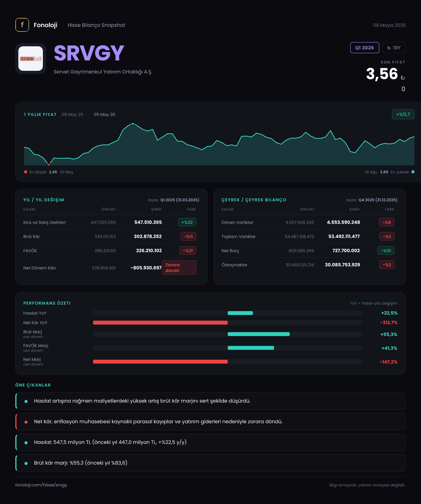Image resolution: width=421 pixels, height=504 pixels.
Task: Click the SRVGY ticker title
Action: [89, 53]
